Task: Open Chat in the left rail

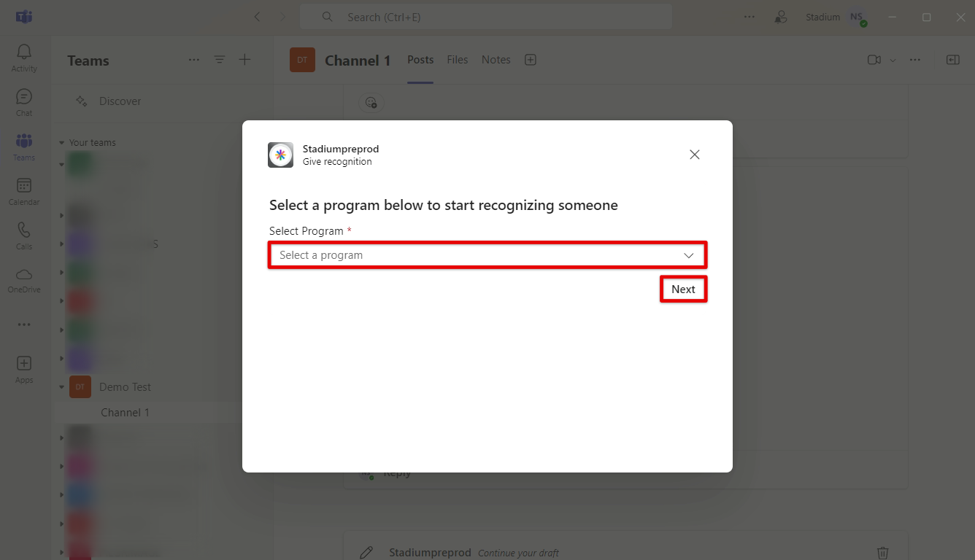Action: pos(24,102)
